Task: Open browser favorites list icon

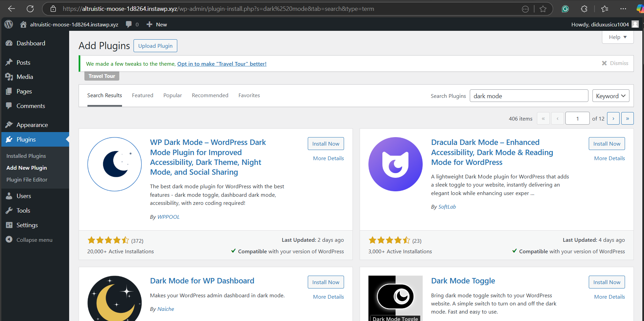Action: [605, 9]
